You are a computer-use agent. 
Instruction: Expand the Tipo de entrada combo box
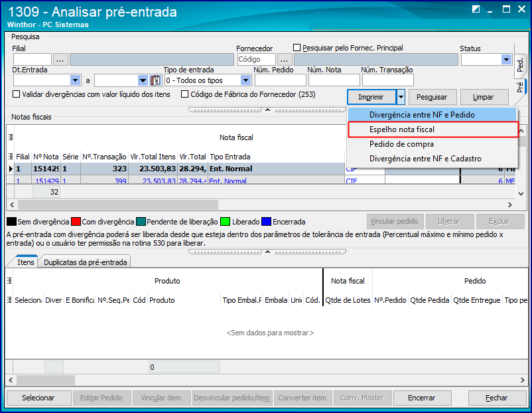(x=245, y=80)
